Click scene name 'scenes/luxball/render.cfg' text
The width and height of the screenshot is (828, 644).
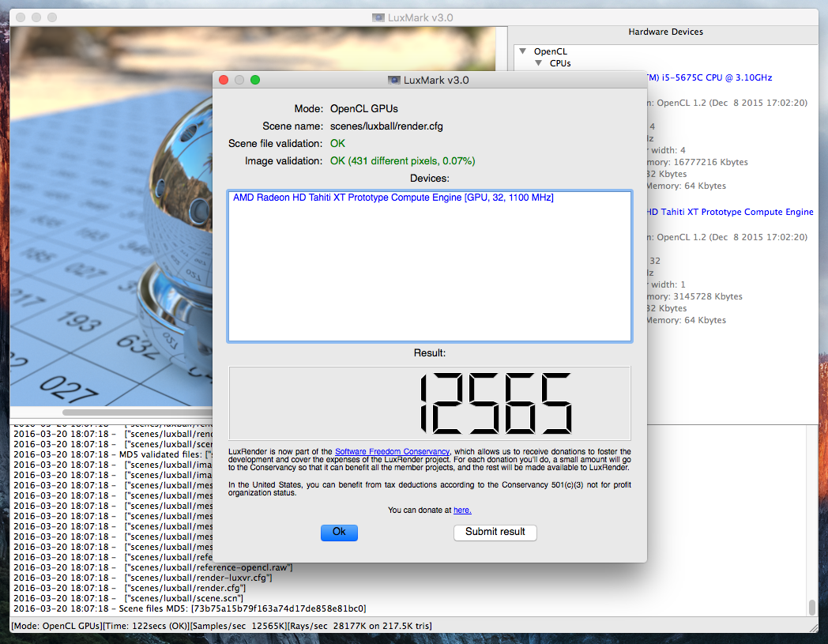tap(386, 126)
